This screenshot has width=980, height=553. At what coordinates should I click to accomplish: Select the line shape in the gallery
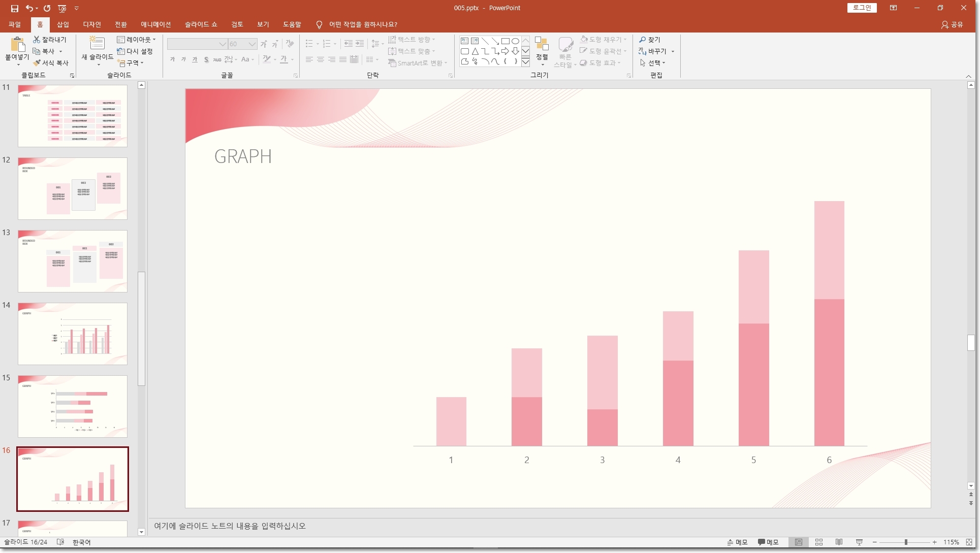485,41
